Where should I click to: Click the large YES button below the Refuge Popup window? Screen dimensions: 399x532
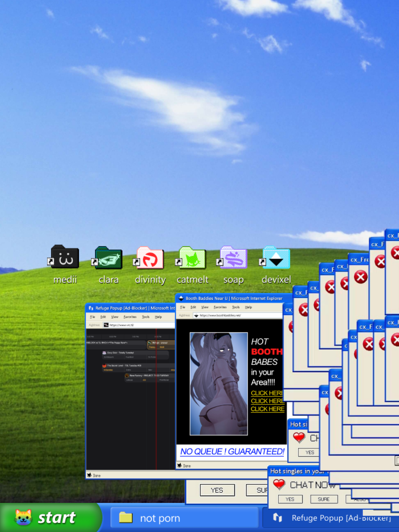coord(217,490)
